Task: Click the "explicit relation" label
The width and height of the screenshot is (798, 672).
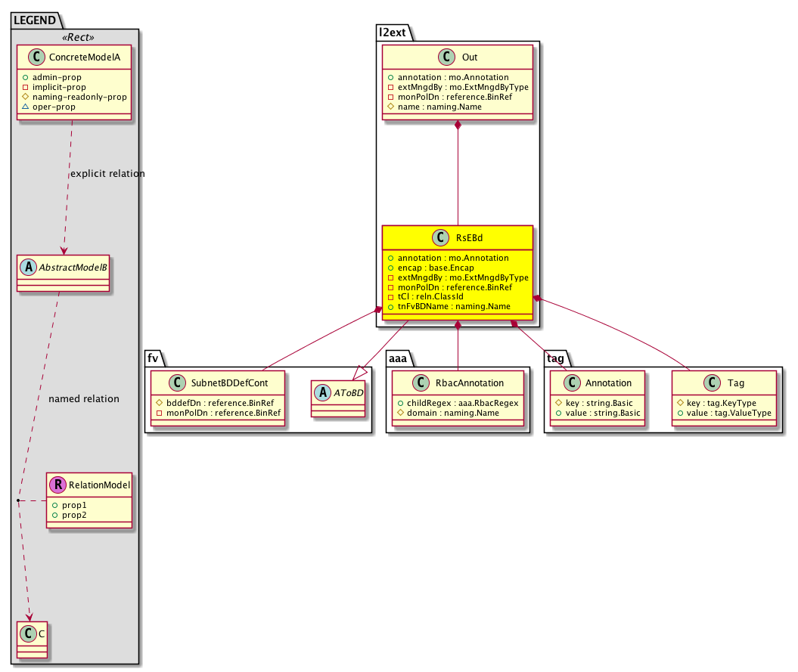Action: 107,174
